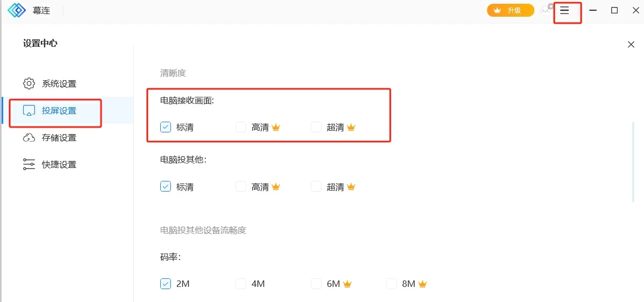This screenshot has width=644, height=302.
Task: Select the 6M bitrate checkbox
Action: coord(316,284)
